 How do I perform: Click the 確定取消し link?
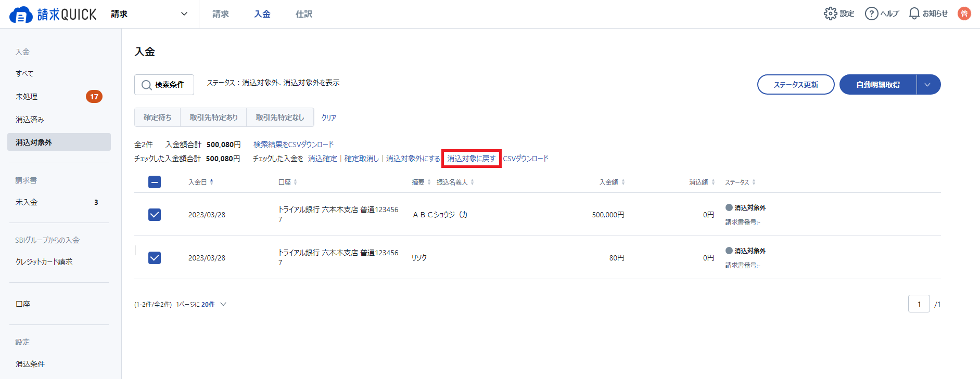(x=362, y=159)
